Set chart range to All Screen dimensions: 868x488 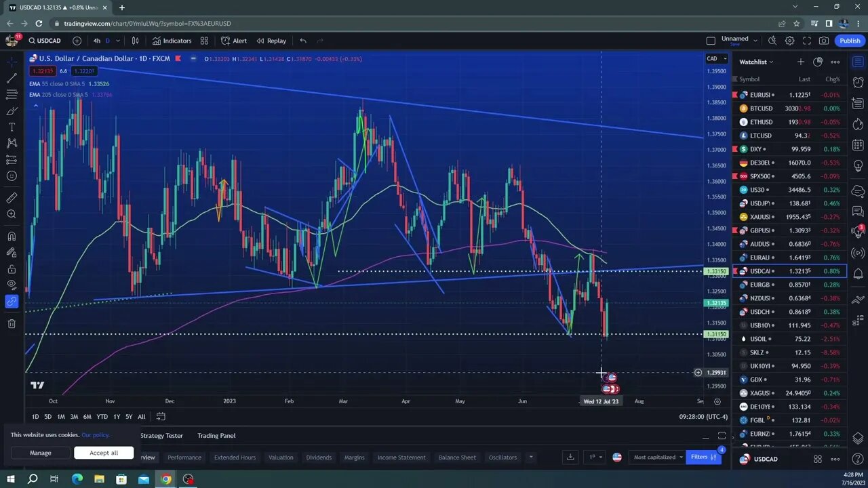point(141,417)
